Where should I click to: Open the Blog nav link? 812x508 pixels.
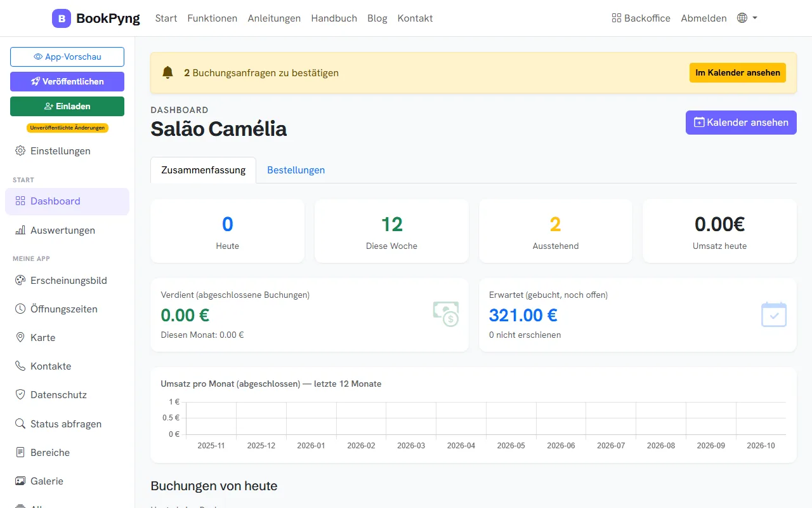[x=377, y=18]
